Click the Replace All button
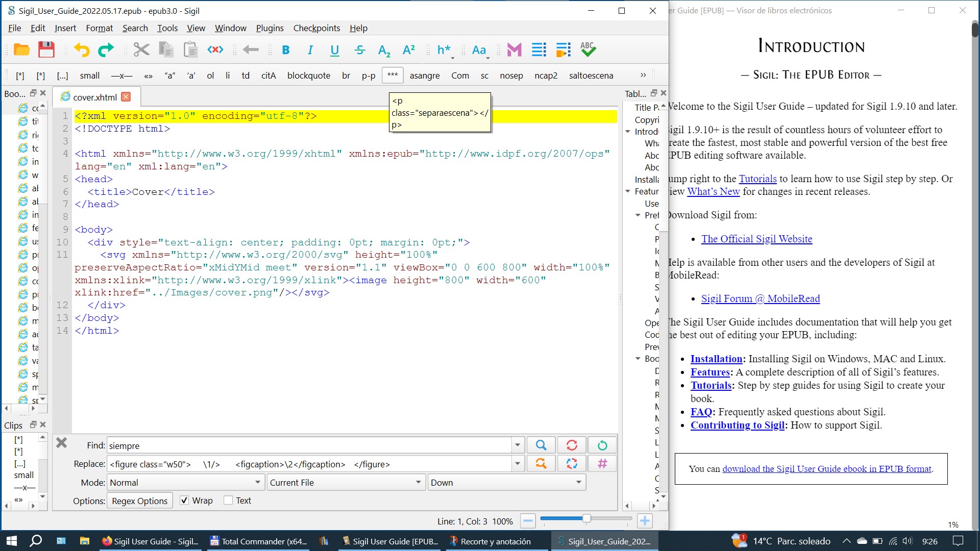Image resolution: width=980 pixels, height=551 pixels. tap(572, 464)
